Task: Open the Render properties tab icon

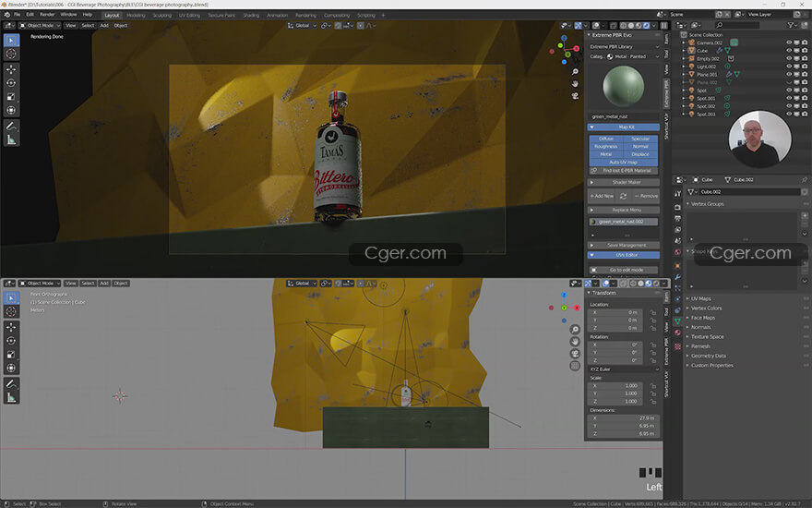Action: 677,207
